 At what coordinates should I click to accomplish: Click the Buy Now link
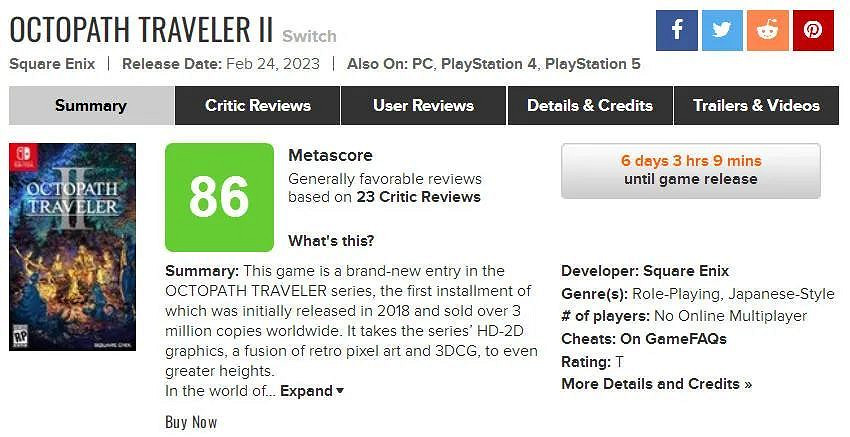coord(191,422)
